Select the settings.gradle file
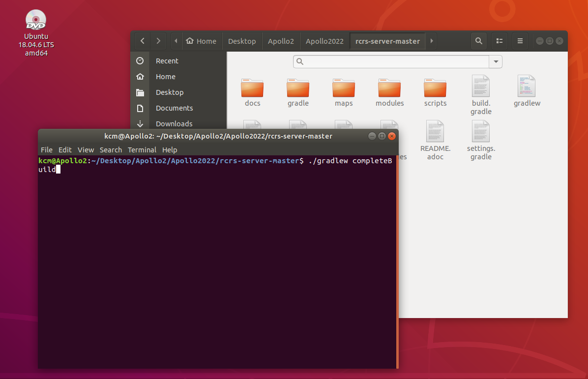Screen dimensions: 588x379 pos(481,141)
